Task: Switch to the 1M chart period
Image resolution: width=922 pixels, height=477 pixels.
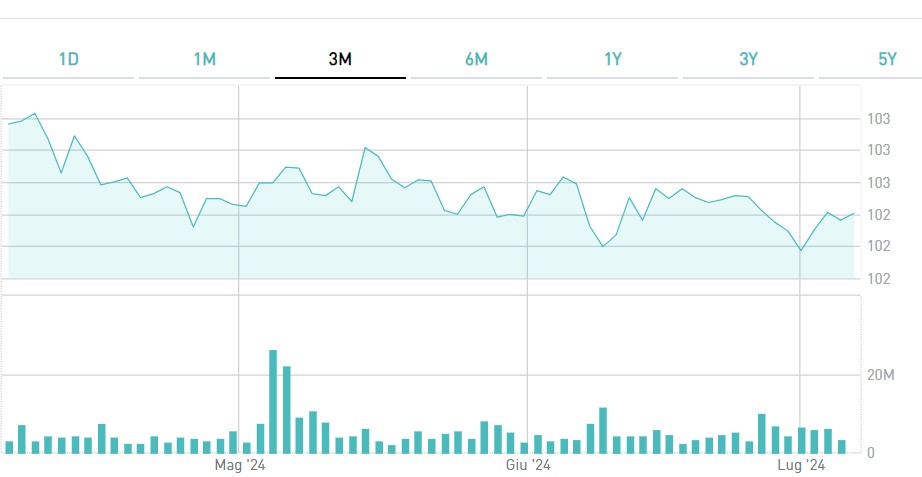Action: coord(204,59)
